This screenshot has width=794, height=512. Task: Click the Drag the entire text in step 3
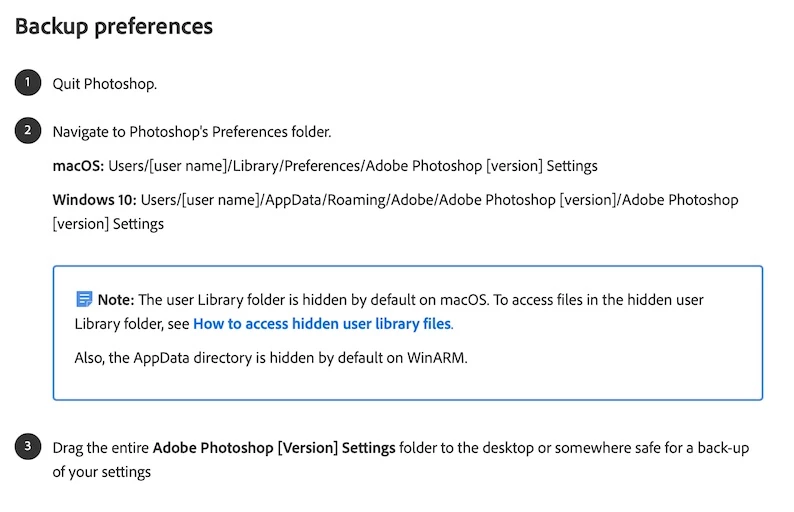[x=101, y=448]
